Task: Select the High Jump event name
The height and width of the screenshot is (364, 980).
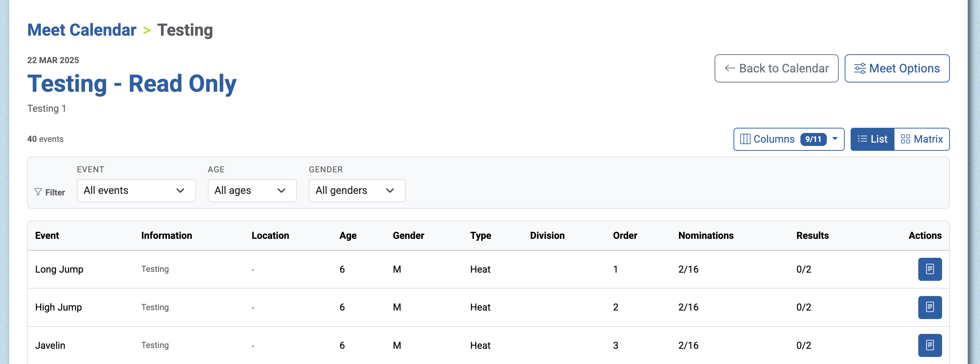Action: (58, 308)
